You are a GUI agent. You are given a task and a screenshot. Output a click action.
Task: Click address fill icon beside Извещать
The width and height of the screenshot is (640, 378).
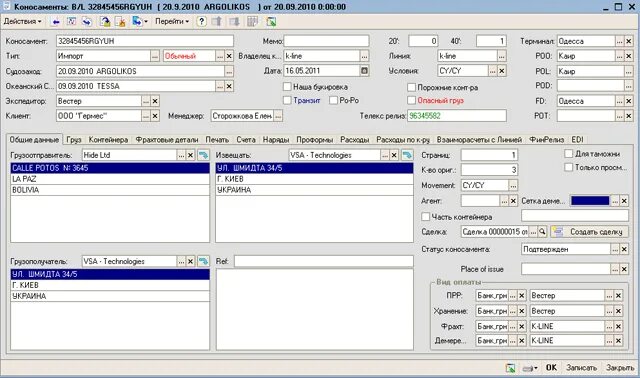tap(407, 155)
